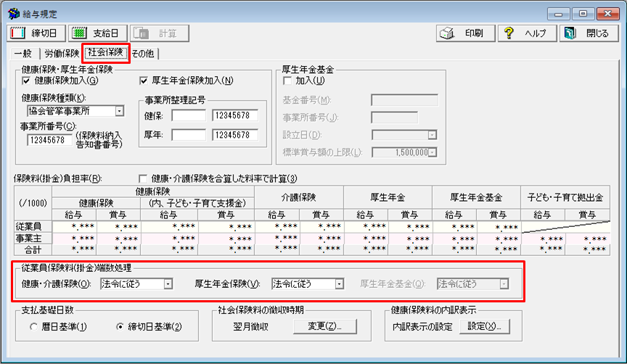Select the 暦日基準 radio button
This screenshot has width=627, height=364.
pyautogui.click(x=34, y=326)
